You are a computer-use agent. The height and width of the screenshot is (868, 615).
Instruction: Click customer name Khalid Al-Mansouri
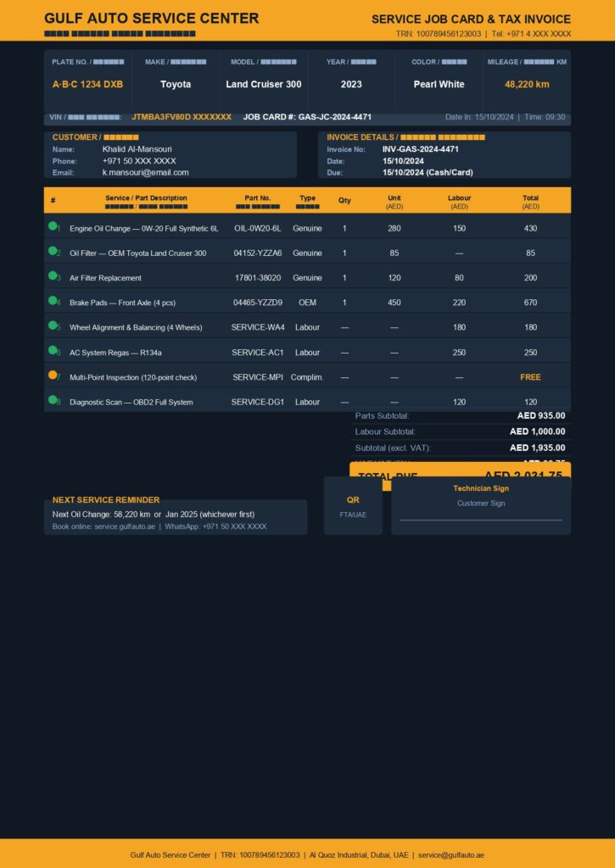coord(137,149)
